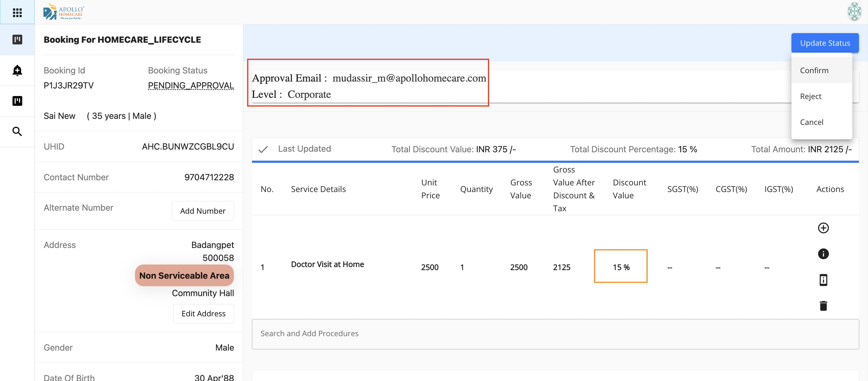Image resolution: width=868 pixels, height=381 pixels.
Task: Click the top board icon in sidebar
Action: pyautogui.click(x=17, y=40)
